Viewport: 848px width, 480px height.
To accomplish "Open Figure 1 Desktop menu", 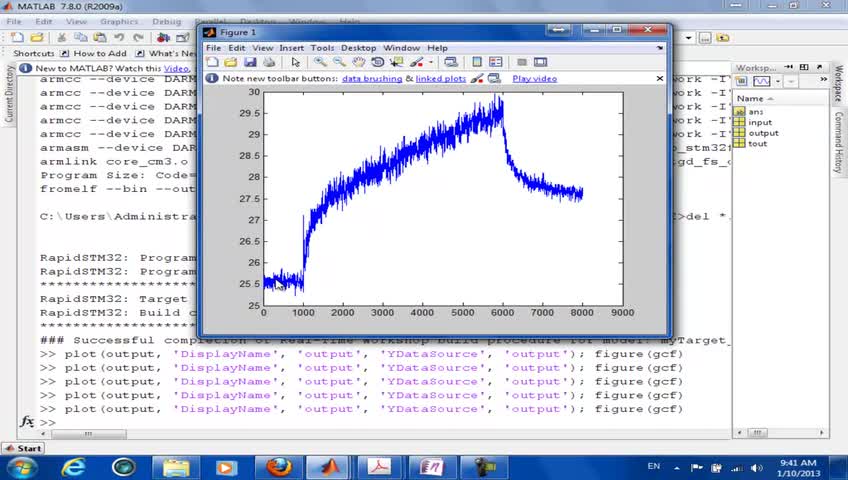I will tap(358, 48).
